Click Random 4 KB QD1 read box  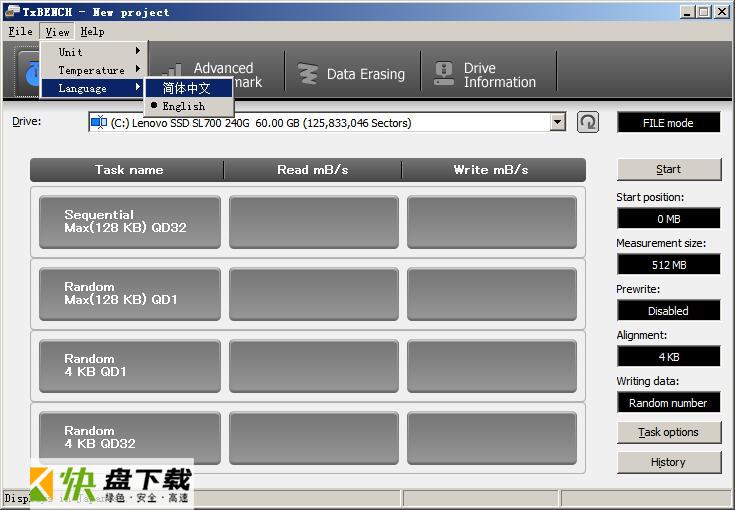click(x=314, y=366)
